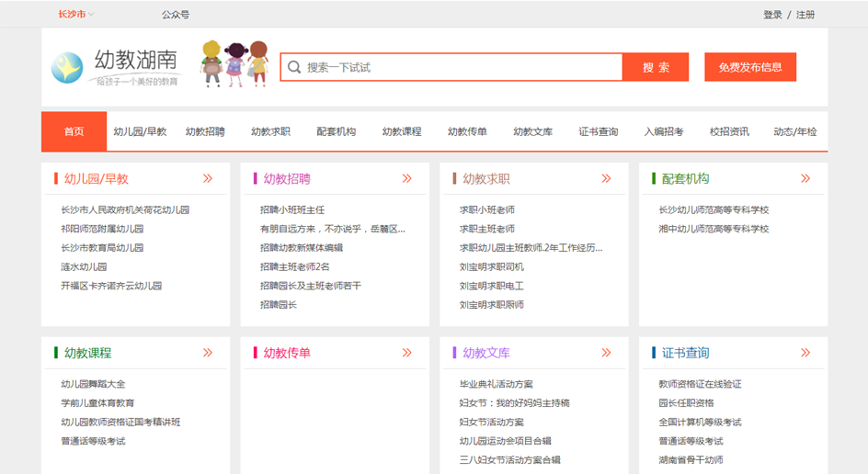Open more arrow beside 幼教文库 section
Viewport: 868px width, 474px height.
point(606,353)
